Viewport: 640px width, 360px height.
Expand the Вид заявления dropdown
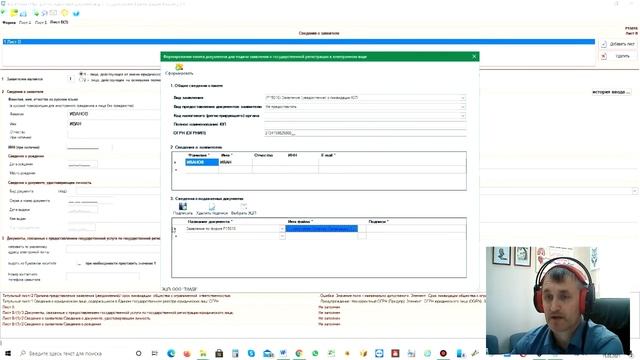click(x=462, y=98)
